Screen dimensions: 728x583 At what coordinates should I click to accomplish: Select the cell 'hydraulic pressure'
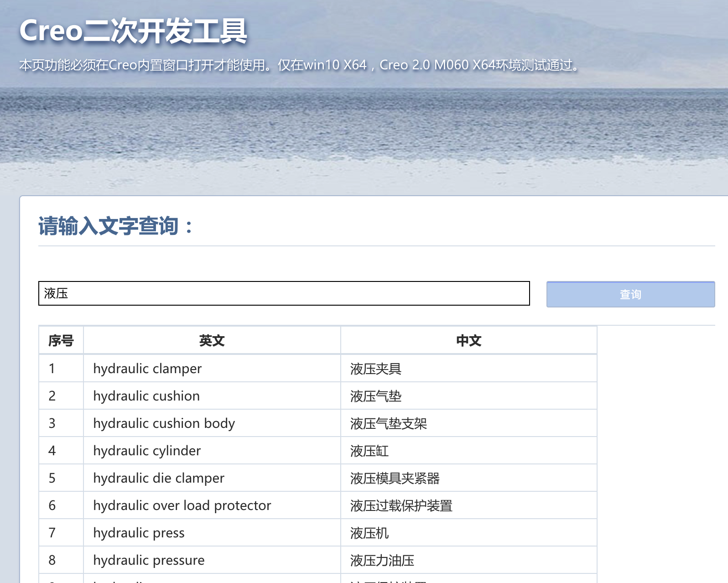(212, 560)
